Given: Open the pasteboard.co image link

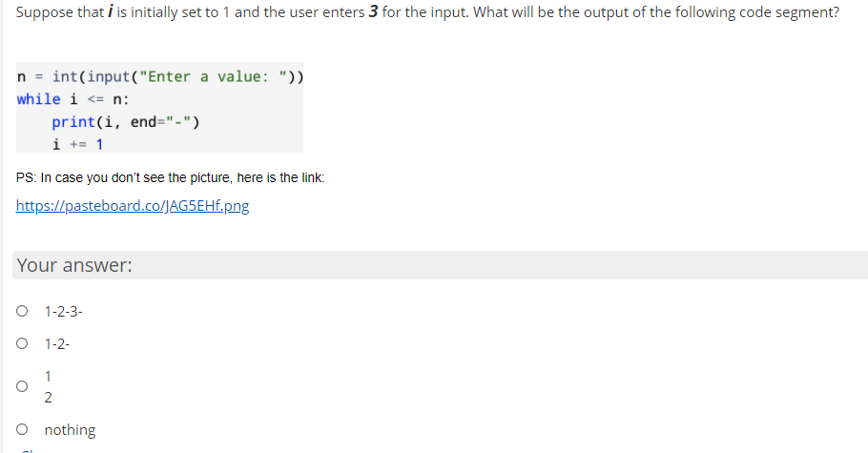Looking at the screenshot, I should (133, 205).
